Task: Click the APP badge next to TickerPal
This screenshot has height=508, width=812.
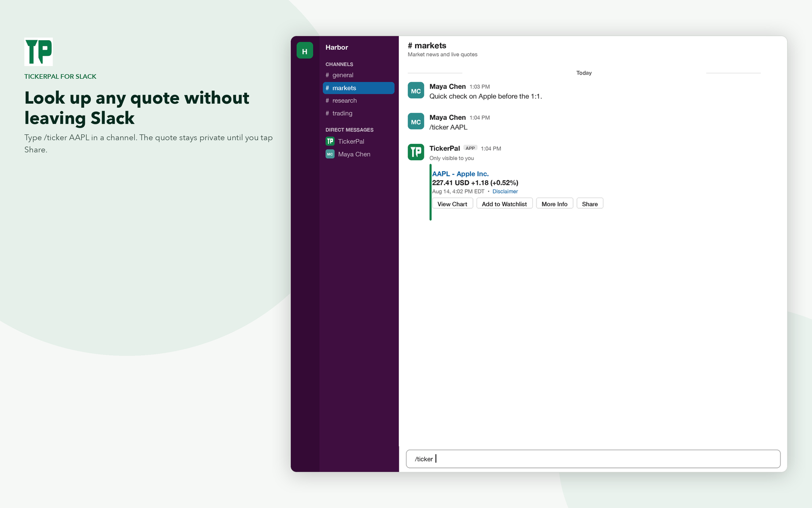Action: [x=470, y=148]
